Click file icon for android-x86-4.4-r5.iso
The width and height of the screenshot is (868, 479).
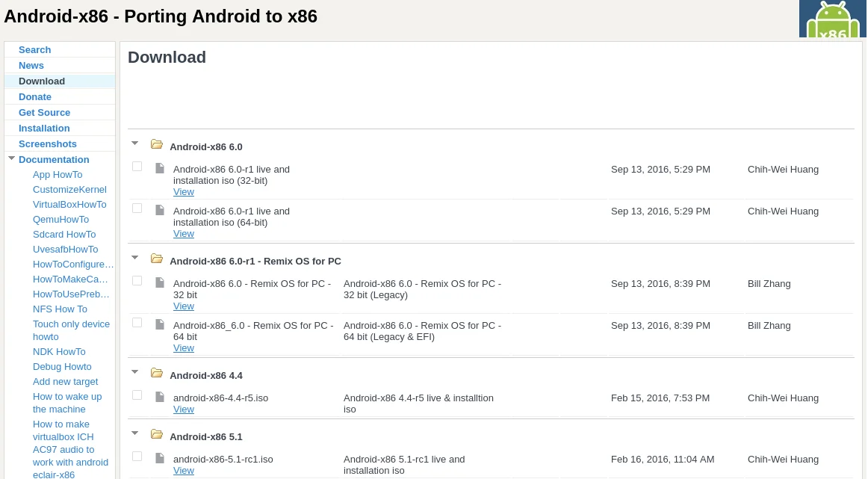click(159, 397)
